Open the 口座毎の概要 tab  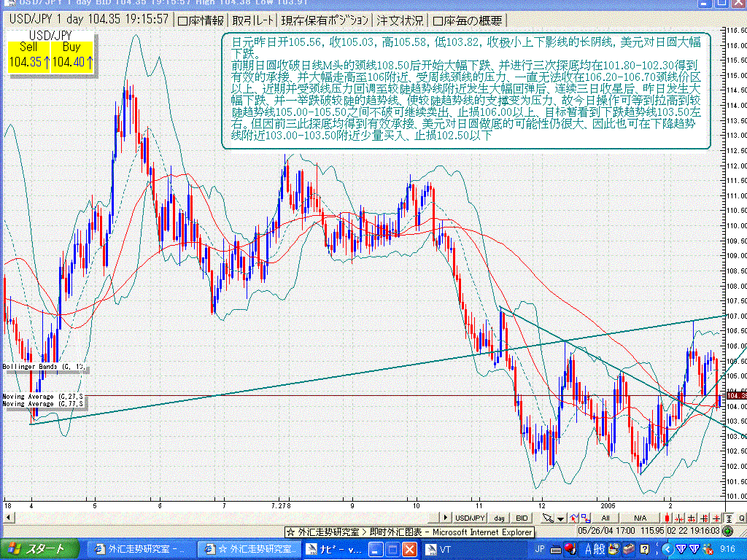point(468,20)
